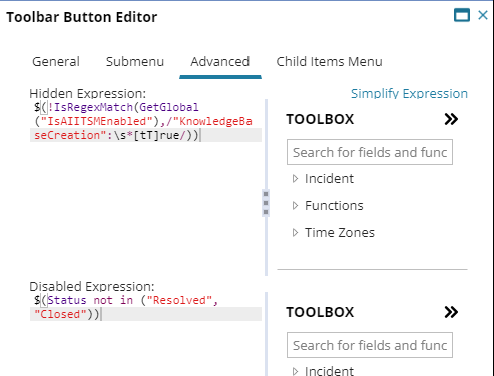Focus the Hidden Expression code editor
This screenshot has height=376, width=494.
point(146,187)
